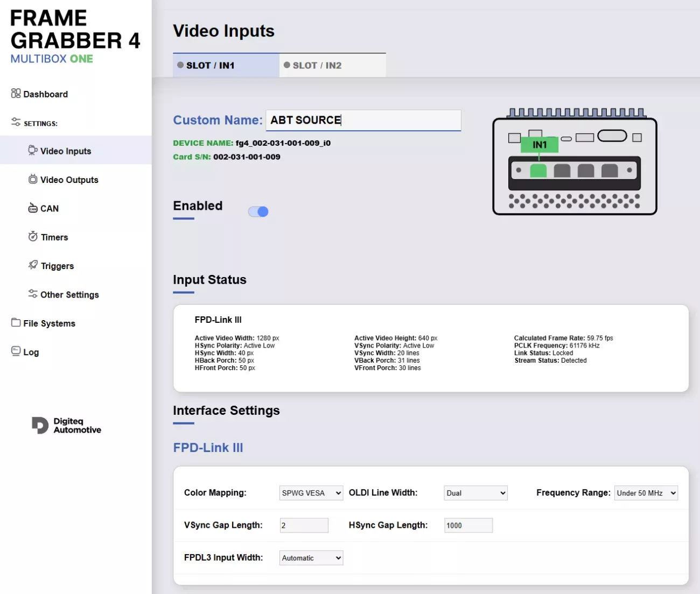The image size is (700, 594).
Task: Click the Digiteq Automotive logo link
Action: [67, 425]
